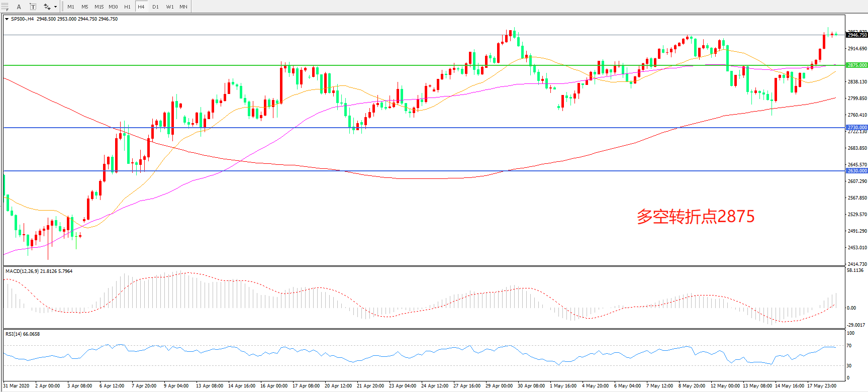Image resolution: width=868 pixels, height=392 pixels.
Task: Switch to M15 timeframe
Action: tap(99, 7)
